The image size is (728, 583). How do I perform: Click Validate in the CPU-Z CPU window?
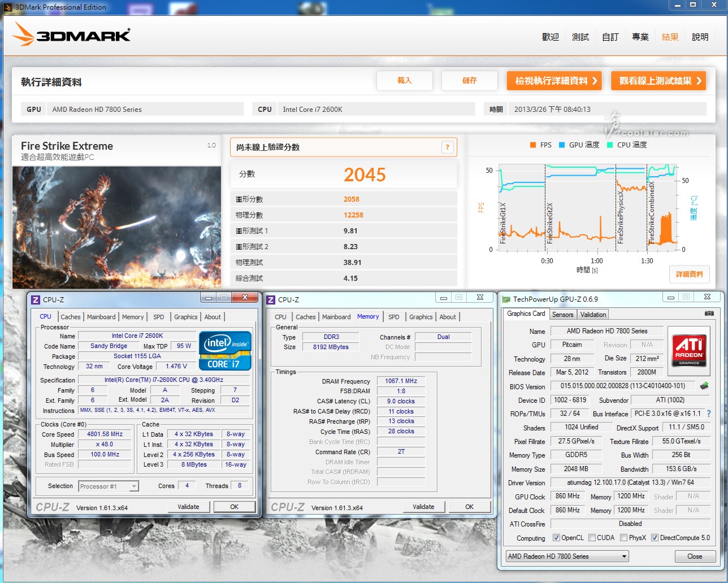click(188, 507)
